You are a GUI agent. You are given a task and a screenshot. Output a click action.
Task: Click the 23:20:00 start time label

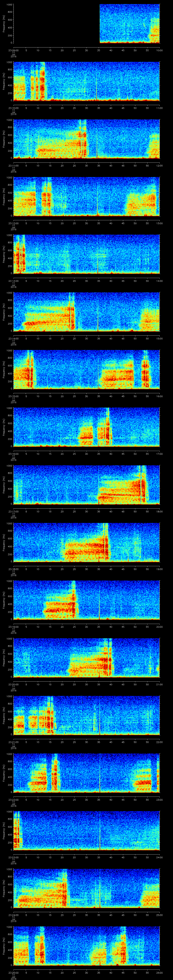pos(13,684)
